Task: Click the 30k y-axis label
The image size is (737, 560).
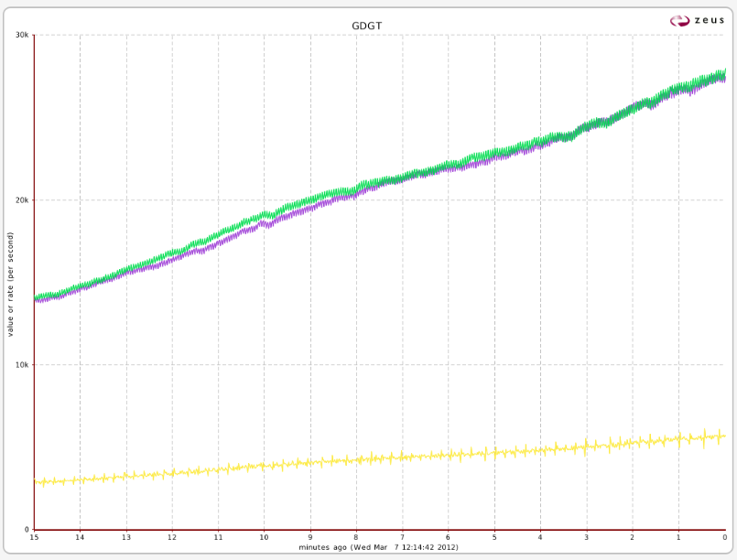Action: (x=23, y=35)
